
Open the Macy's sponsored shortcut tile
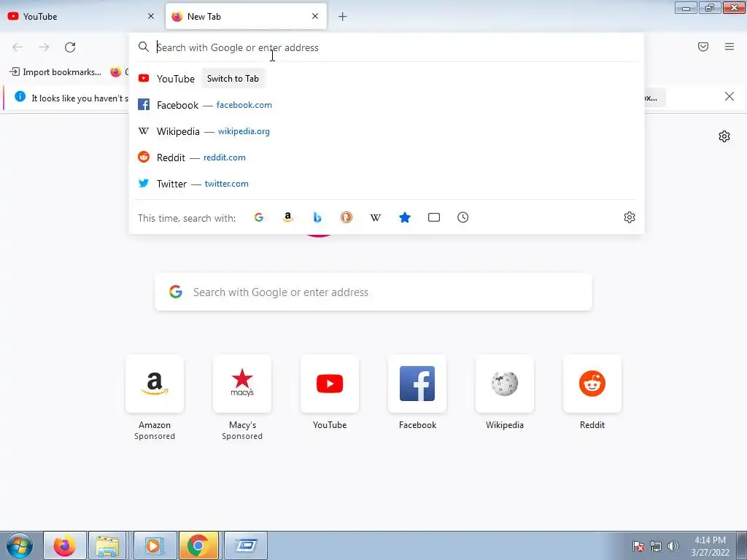[x=242, y=384]
